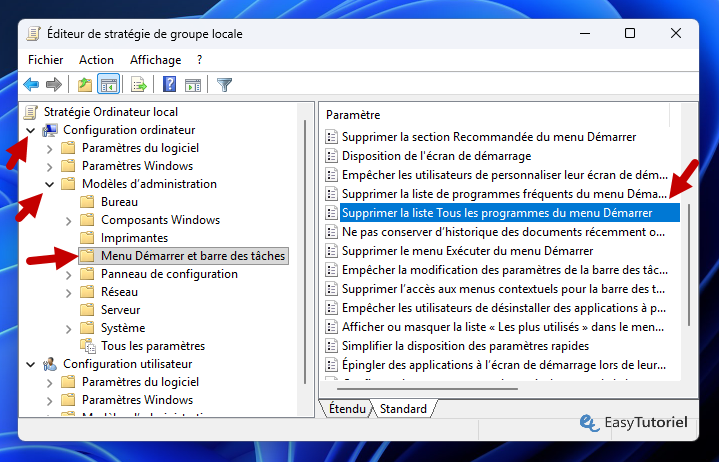Collapse the Modèles d'administration node
The width and height of the screenshot is (719, 462).
50,184
